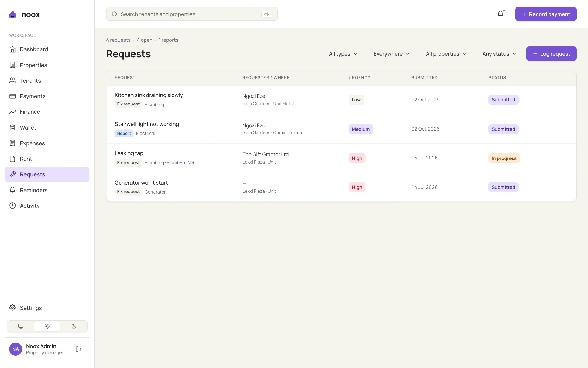Viewport: 588px width, 368px height.
Task: Open the Kitchen sink draining slowly request
Action: click(149, 95)
